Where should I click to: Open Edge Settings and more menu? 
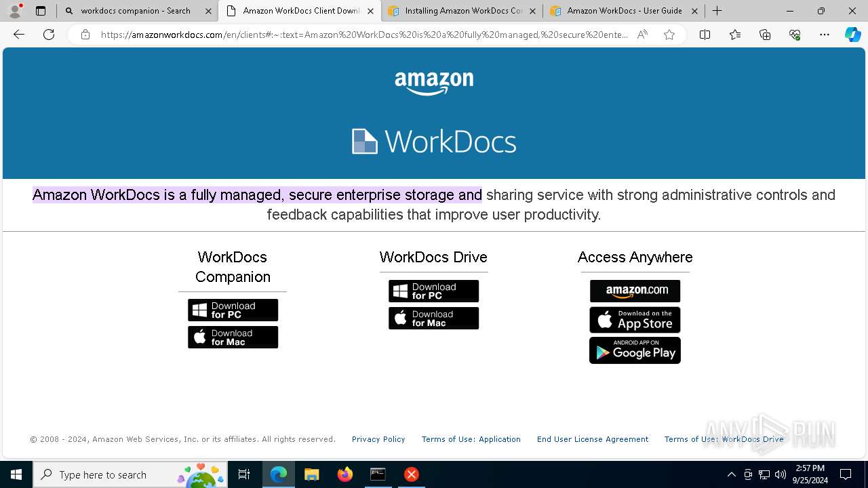click(x=825, y=35)
